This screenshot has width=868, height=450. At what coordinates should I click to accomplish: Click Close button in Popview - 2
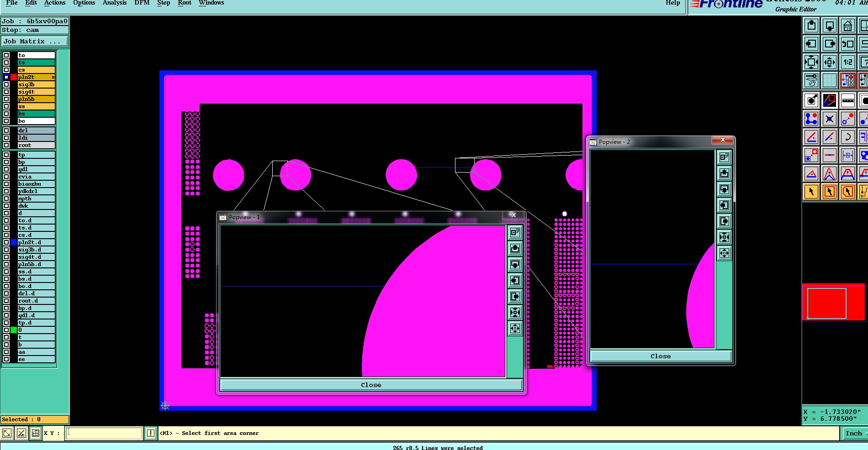tap(661, 356)
